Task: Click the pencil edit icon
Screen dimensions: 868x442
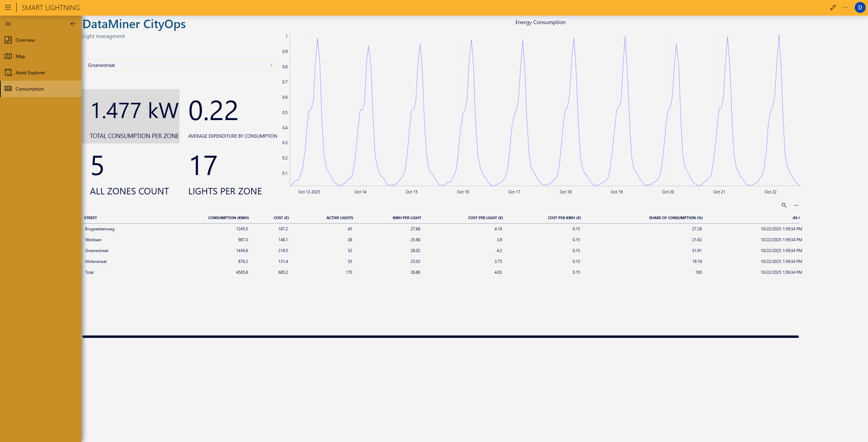Action: pos(833,7)
